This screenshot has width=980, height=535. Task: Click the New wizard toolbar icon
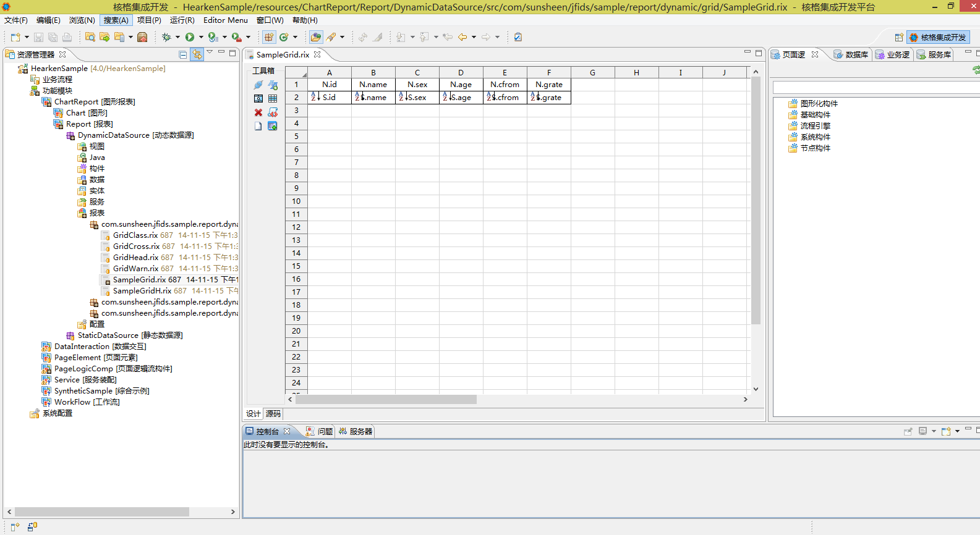(x=15, y=37)
